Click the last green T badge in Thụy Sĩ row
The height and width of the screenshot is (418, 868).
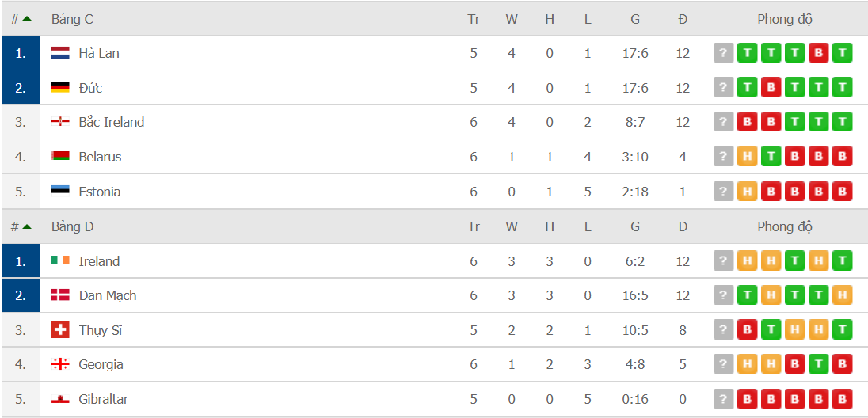pos(843,330)
